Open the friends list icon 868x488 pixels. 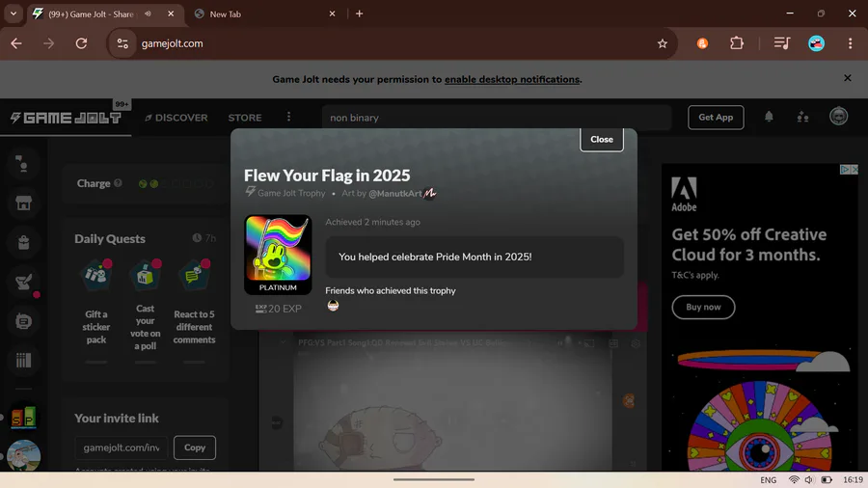coord(802,117)
